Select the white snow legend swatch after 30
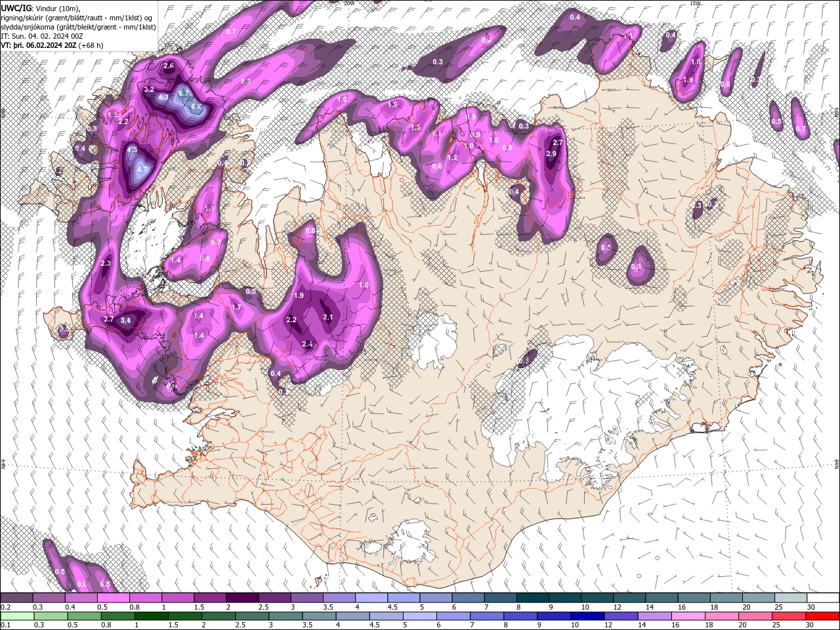Viewport: 840px width, 630px height. coord(823,598)
